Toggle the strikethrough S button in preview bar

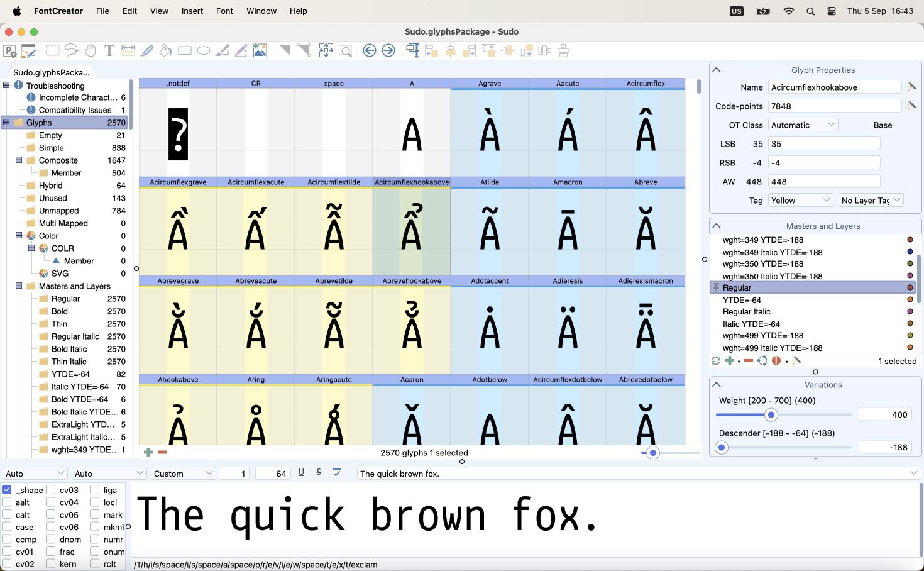click(319, 472)
